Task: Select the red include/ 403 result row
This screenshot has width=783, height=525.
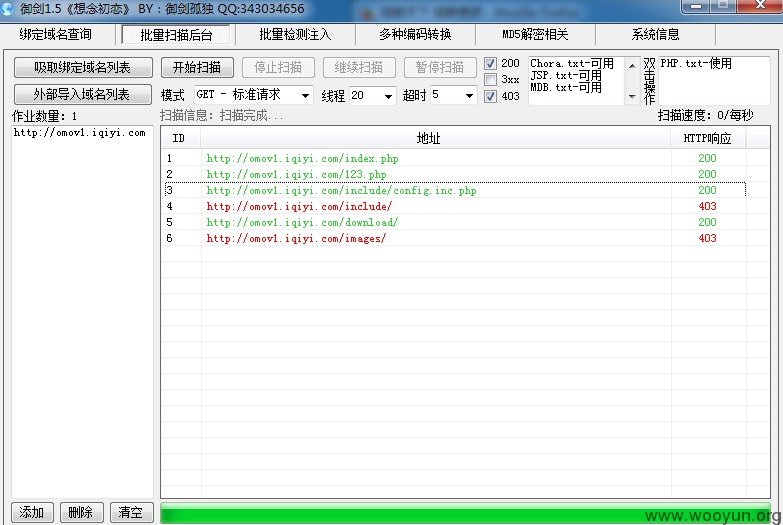Action: (x=453, y=206)
